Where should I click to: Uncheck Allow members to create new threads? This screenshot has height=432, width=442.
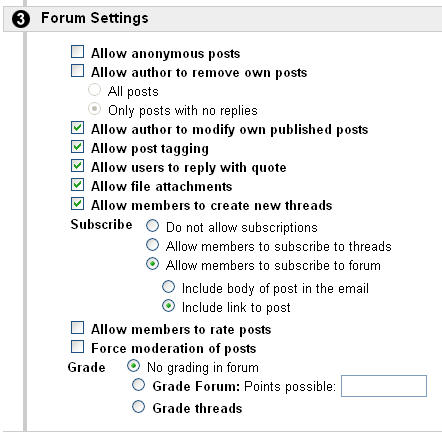point(77,204)
